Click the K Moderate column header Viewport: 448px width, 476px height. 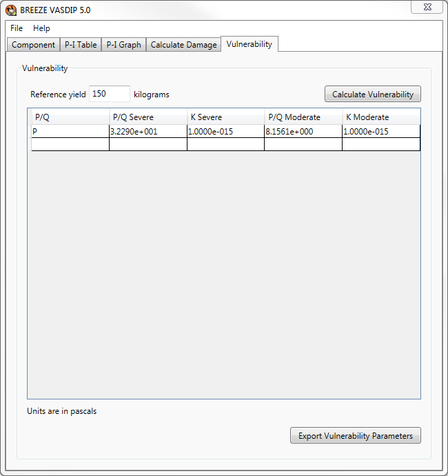coord(381,117)
